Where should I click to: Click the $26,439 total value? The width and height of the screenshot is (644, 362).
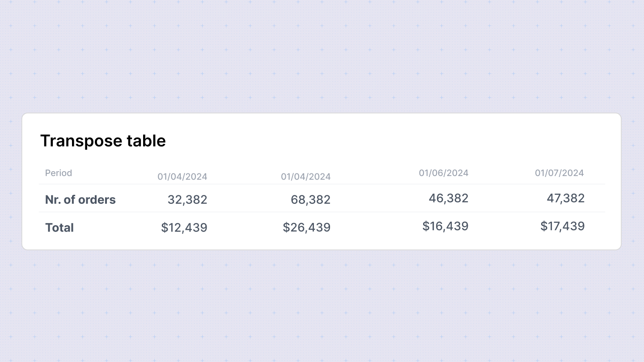307,227
